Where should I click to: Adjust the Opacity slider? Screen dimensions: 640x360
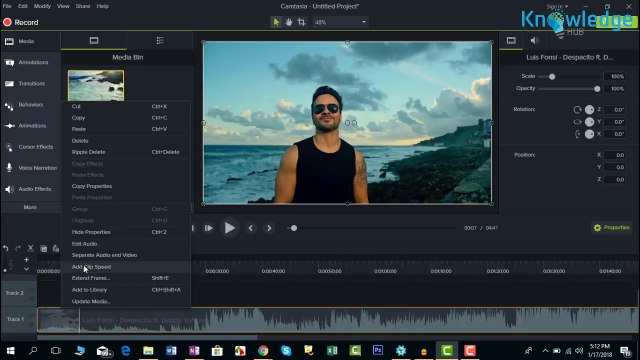pyautogui.click(x=597, y=89)
